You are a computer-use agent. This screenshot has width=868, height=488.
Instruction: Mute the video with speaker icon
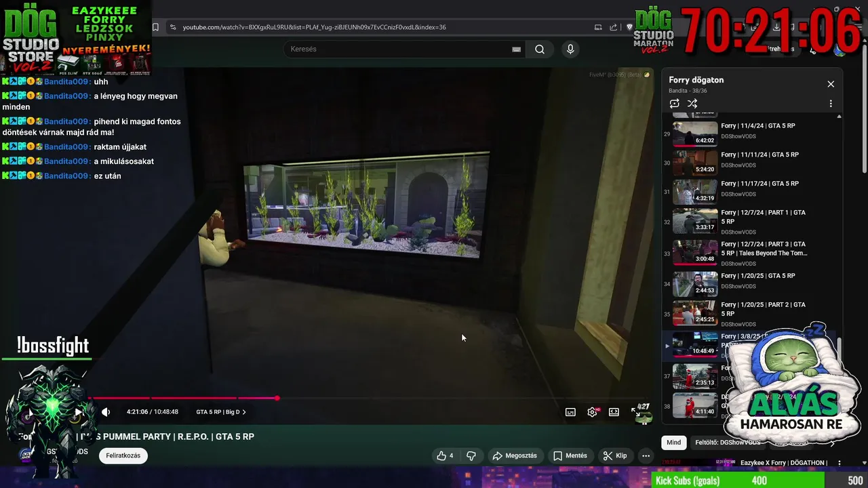[x=106, y=412]
